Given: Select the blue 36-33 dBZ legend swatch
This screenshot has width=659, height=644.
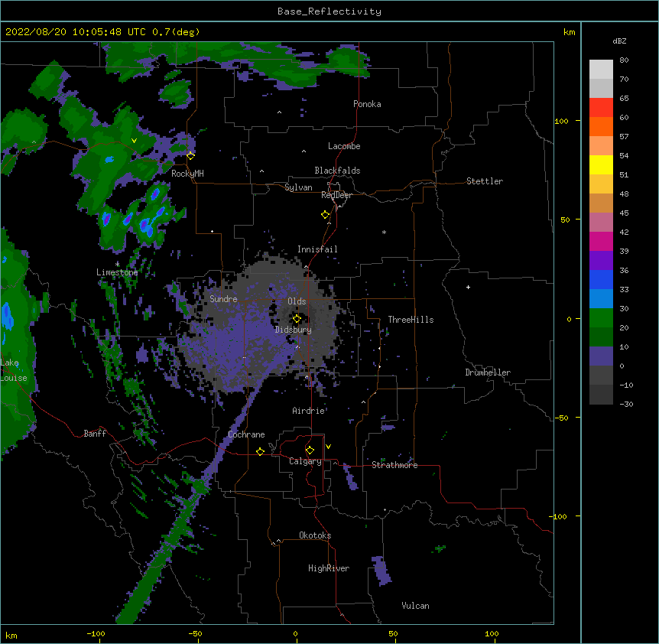Looking at the screenshot, I should click(601, 279).
